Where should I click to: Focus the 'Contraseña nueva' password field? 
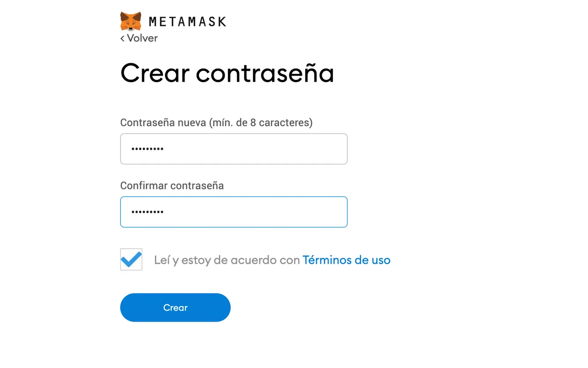(234, 148)
